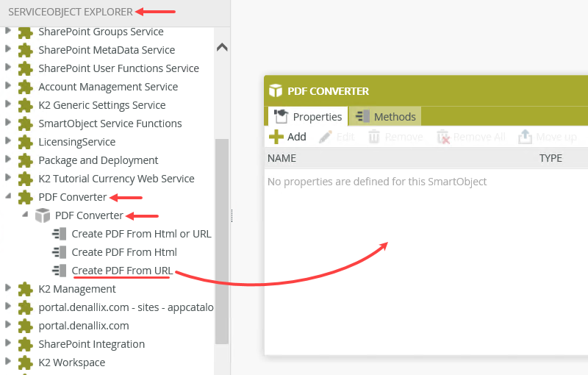
Task: Click the Add button label
Action: 297,137
